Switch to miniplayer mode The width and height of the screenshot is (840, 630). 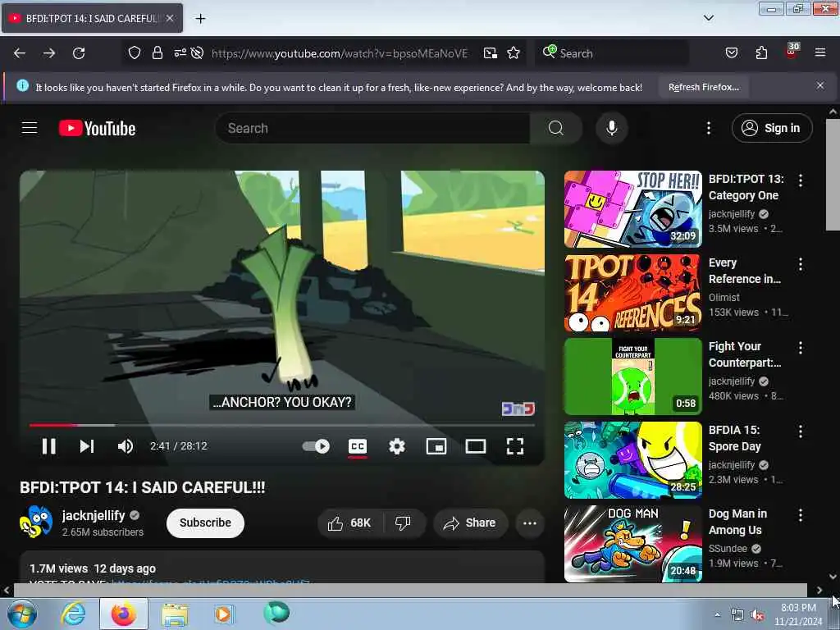(436, 446)
